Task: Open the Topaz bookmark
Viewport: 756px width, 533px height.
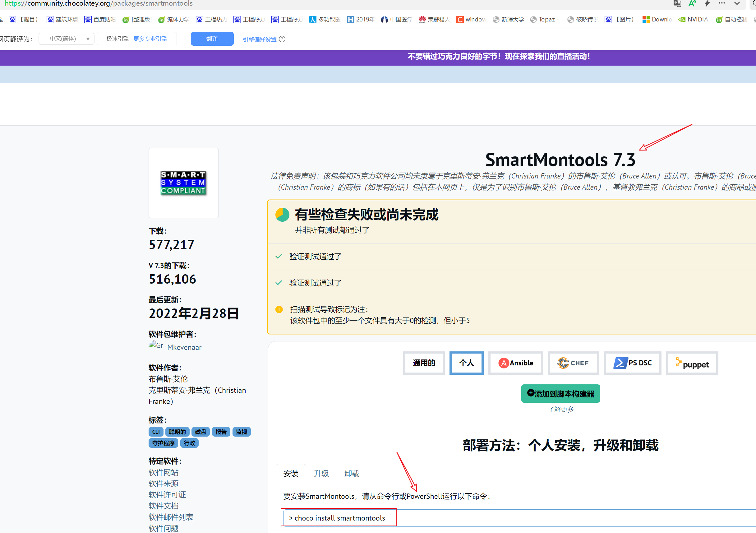Action: (x=545, y=20)
